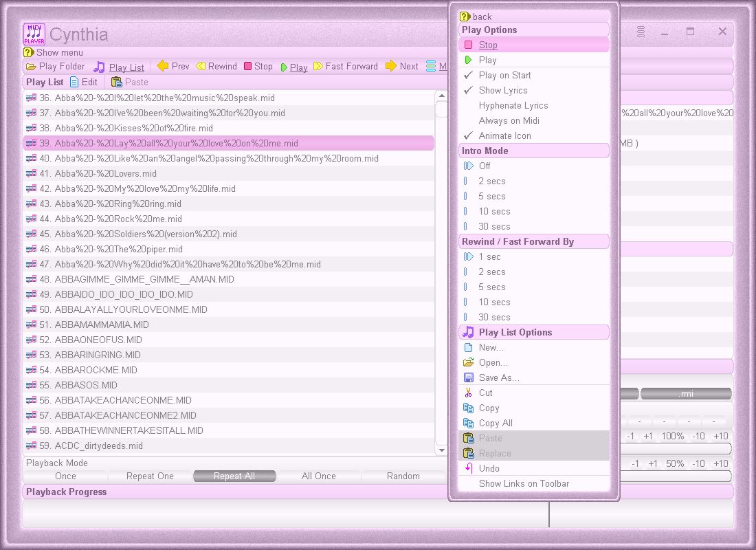Screen dimensions: 756x550
Task: Click the Fast Forward double-arrow icon
Action: coord(318,66)
